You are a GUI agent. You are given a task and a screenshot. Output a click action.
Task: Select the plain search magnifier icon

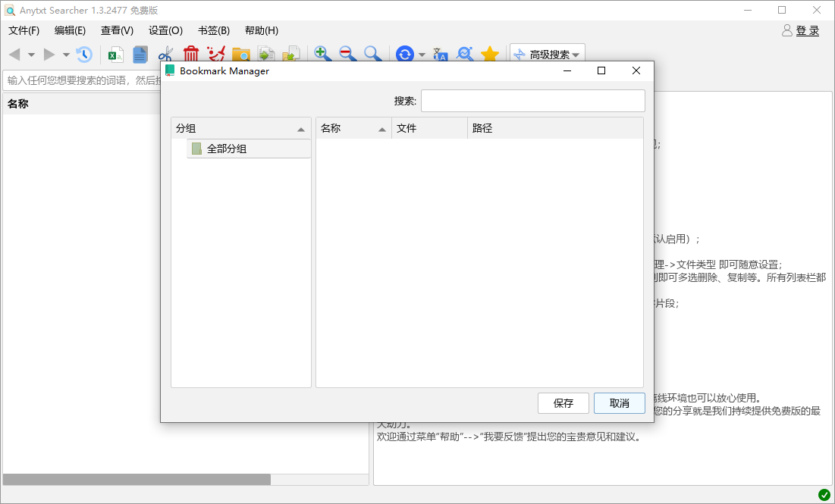pos(372,55)
